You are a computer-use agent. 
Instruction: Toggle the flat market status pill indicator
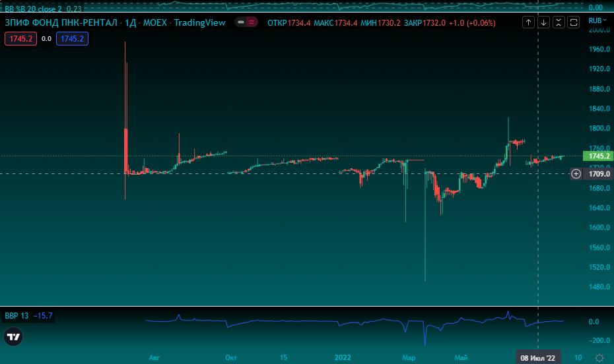click(x=241, y=22)
